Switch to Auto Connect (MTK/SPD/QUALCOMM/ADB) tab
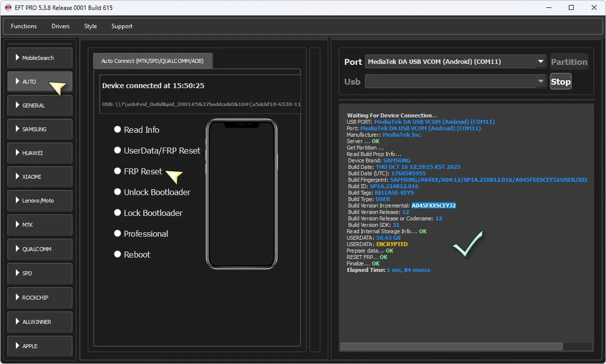This screenshot has width=606, height=364. [x=152, y=61]
